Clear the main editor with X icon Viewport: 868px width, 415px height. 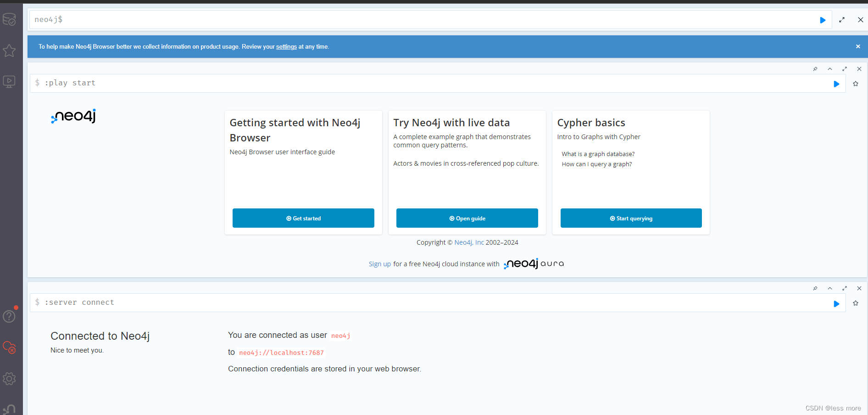tap(860, 20)
